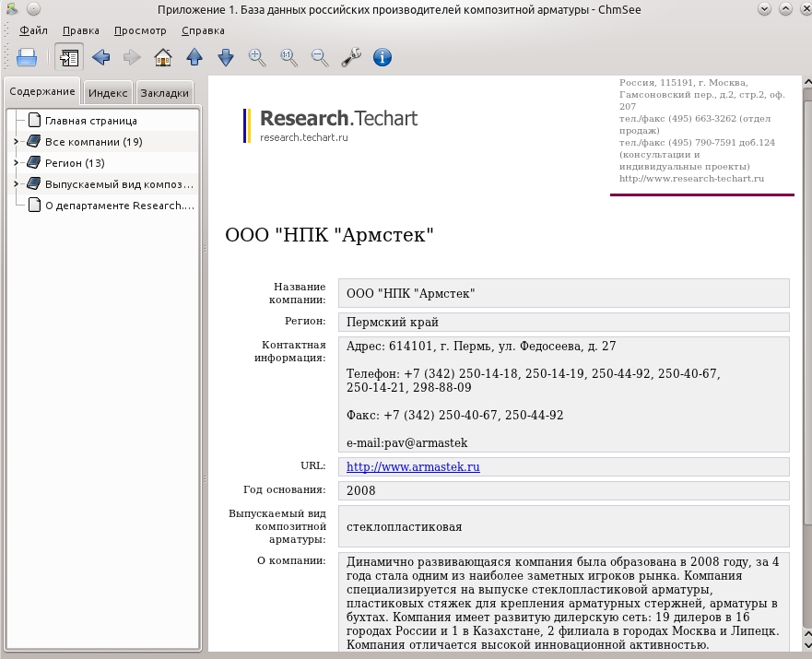This screenshot has width=812, height=659.
Task: Switch to the Индекс tab
Action: click(x=108, y=93)
